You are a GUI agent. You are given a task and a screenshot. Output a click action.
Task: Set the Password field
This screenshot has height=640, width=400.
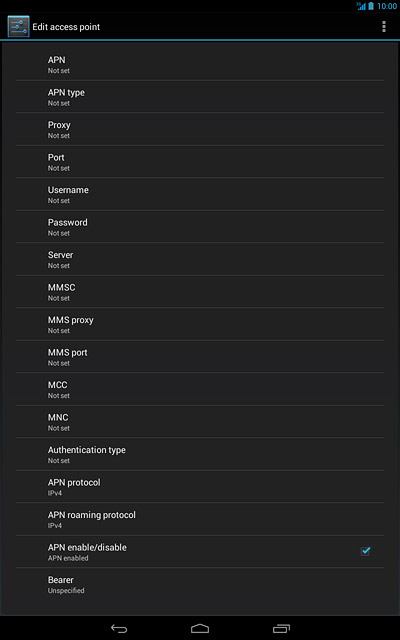200,227
